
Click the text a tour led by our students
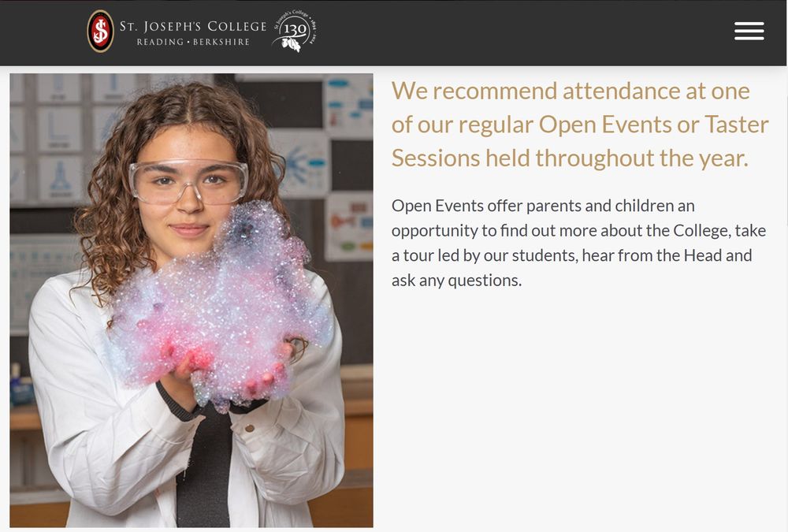[485, 255]
